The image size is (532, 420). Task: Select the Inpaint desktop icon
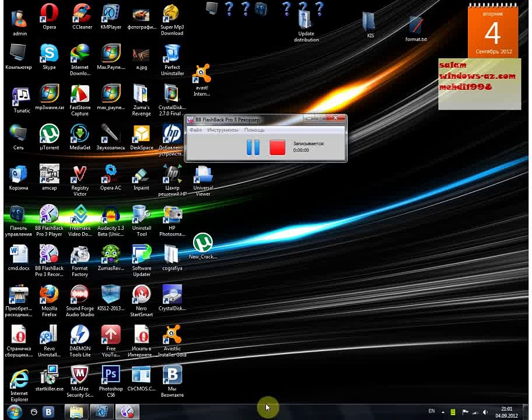coord(142,177)
